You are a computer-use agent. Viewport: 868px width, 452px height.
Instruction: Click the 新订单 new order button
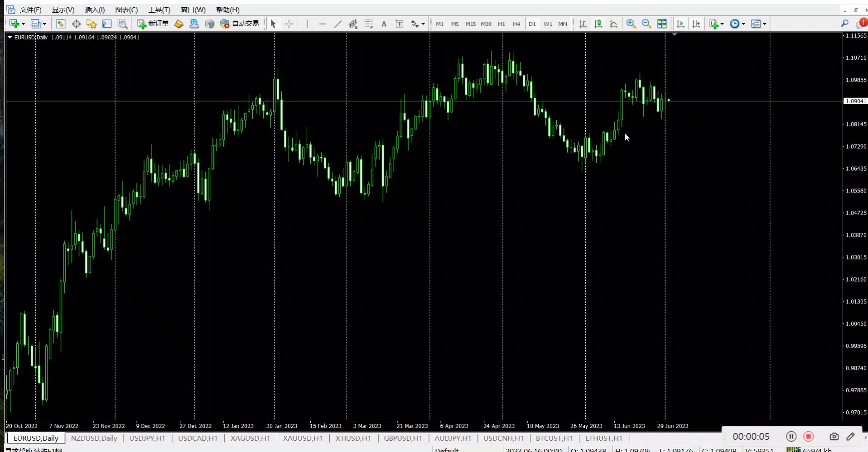click(x=153, y=24)
